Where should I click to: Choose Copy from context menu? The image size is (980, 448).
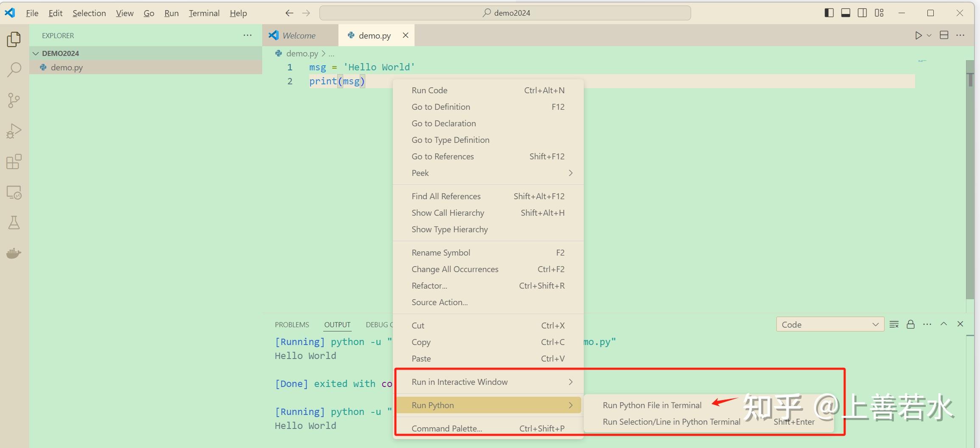(x=488, y=342)
